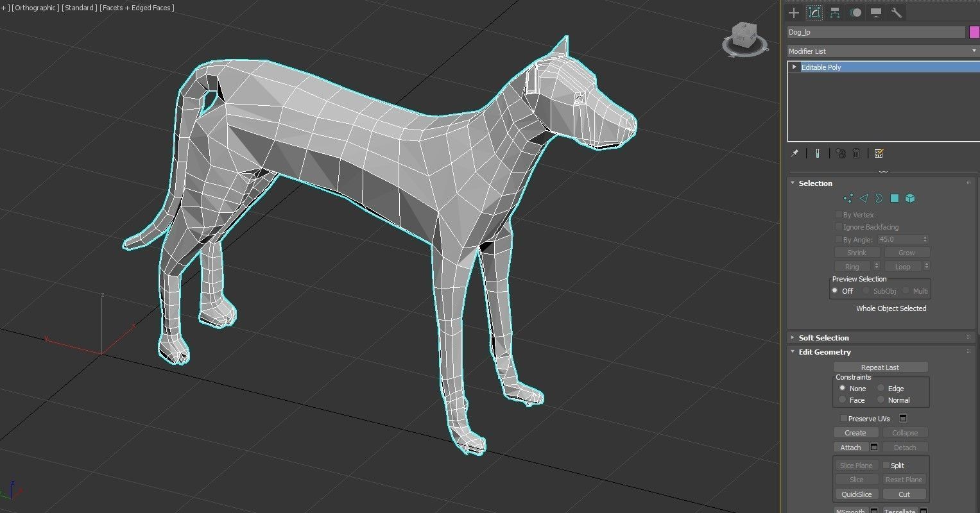980x513 pixels.
Task: Open the Create command panel tab
Action: tap(794, 13)
